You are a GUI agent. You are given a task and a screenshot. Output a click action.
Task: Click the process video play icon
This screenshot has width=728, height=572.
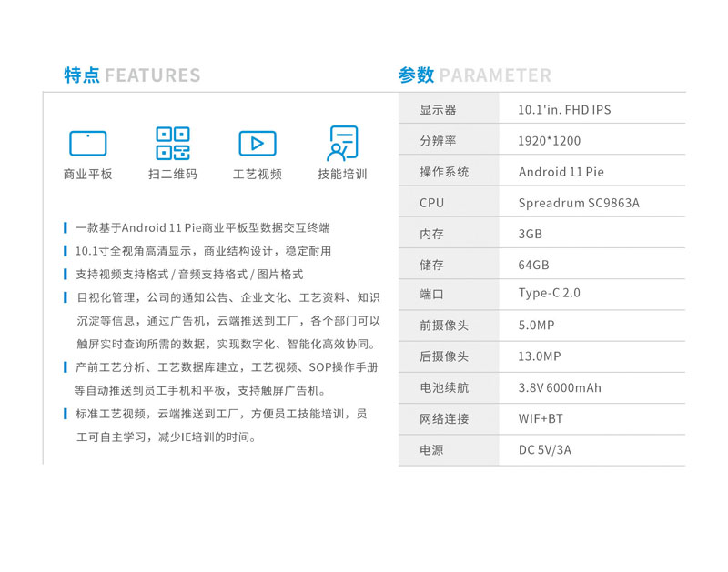click(x=258, y=144)
